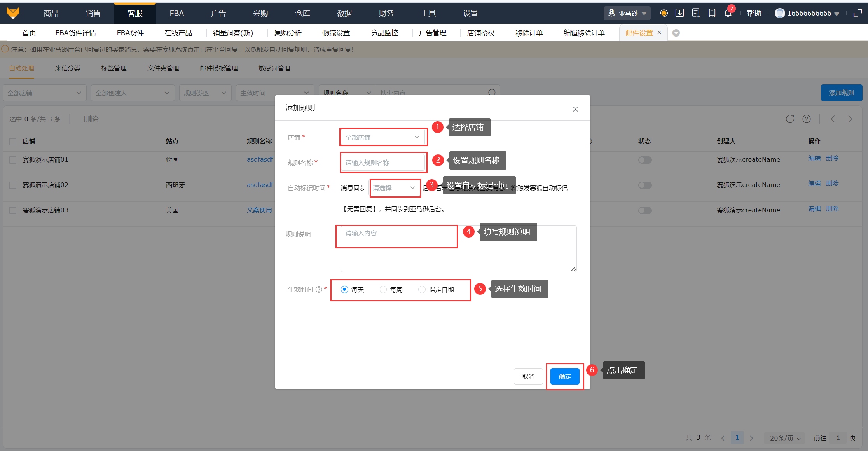Close the 添加规则 dialog with the X

575,109
